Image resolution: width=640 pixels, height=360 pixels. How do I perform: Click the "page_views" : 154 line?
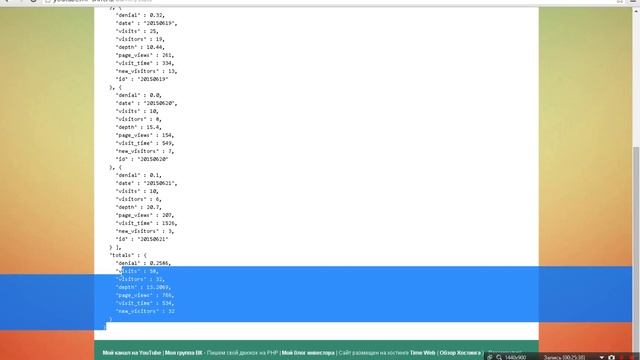pyautogui.click(x=145, y=135)
